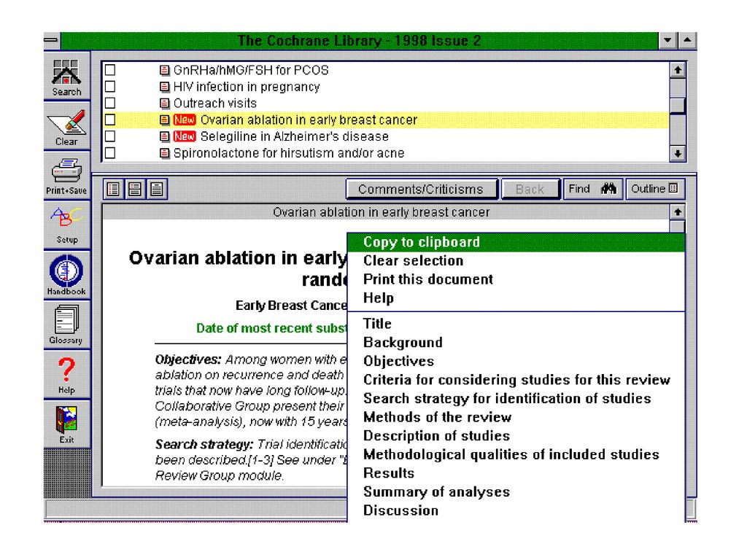Click up arrow of document pane scrollbar

678,212
